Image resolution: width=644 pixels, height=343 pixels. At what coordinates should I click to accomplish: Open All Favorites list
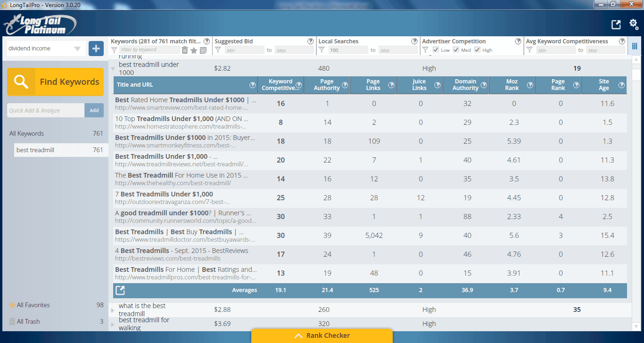pyautogui.click(x=56, y=305)
